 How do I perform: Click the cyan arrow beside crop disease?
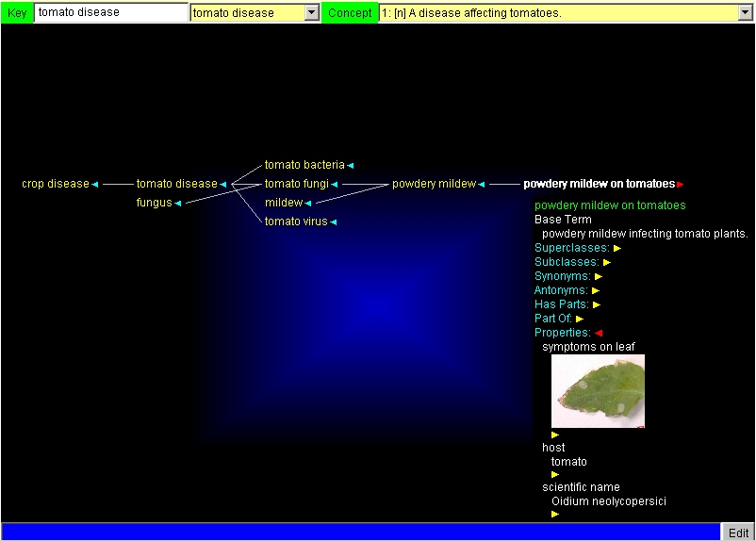coord(95,184)
